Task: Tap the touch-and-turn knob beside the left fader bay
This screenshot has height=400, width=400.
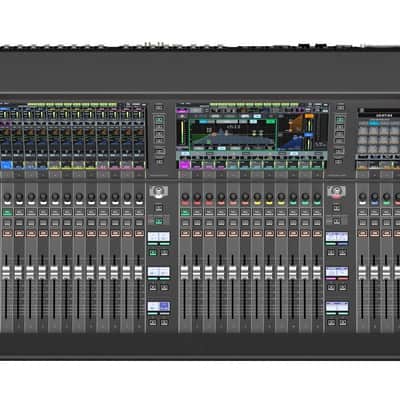Action: click(159, 191)
